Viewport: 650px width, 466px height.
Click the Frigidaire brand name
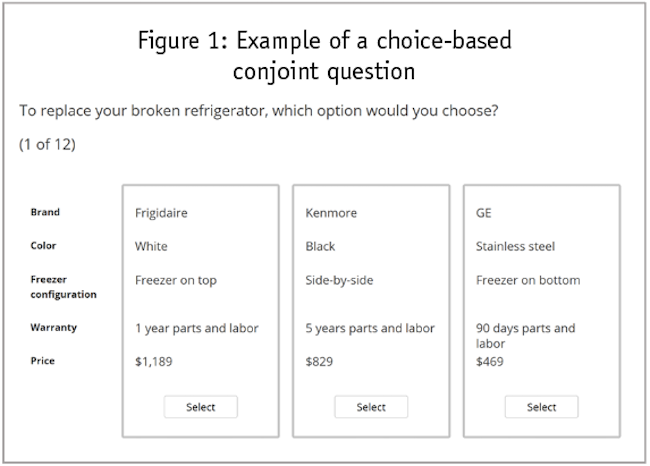[x=161, y=213]
